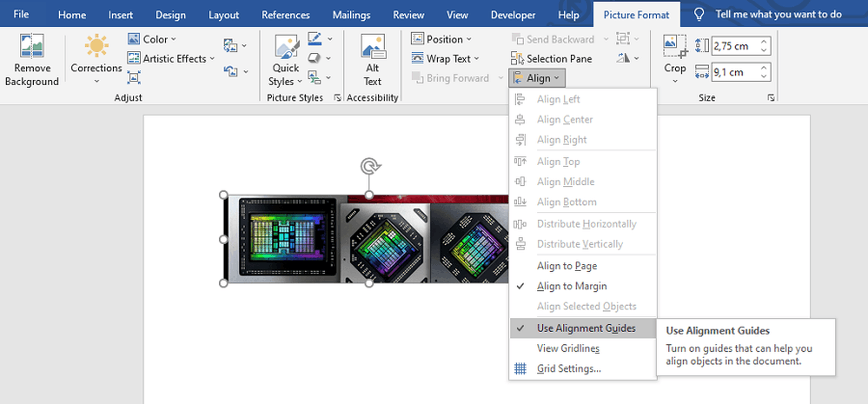Expand the Reset Picture dropdown arrow
The image size is (868, 404).
[x=246, y=71]
